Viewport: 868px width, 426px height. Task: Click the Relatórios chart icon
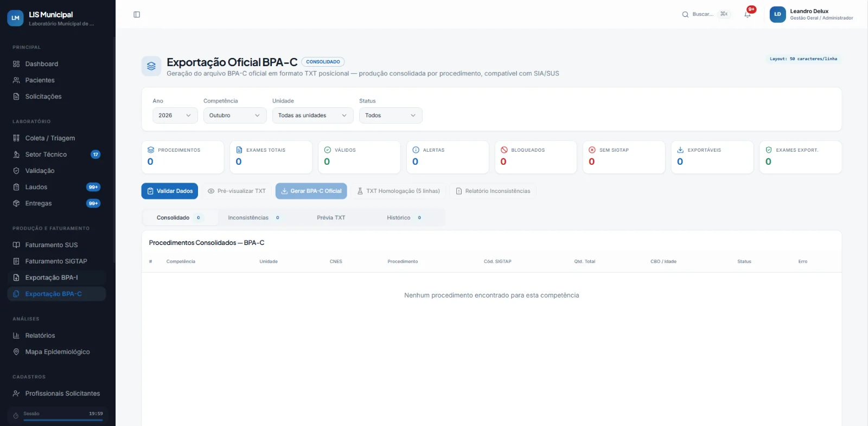(16, 335)
